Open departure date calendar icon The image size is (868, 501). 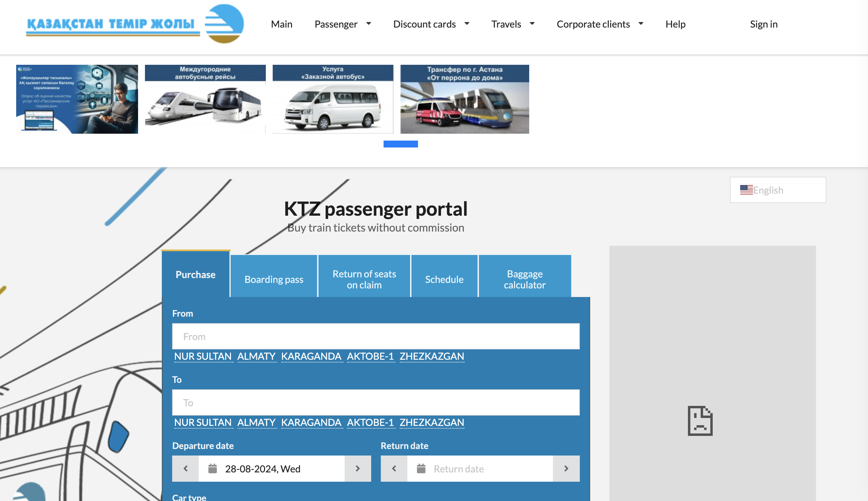[213, 469]
